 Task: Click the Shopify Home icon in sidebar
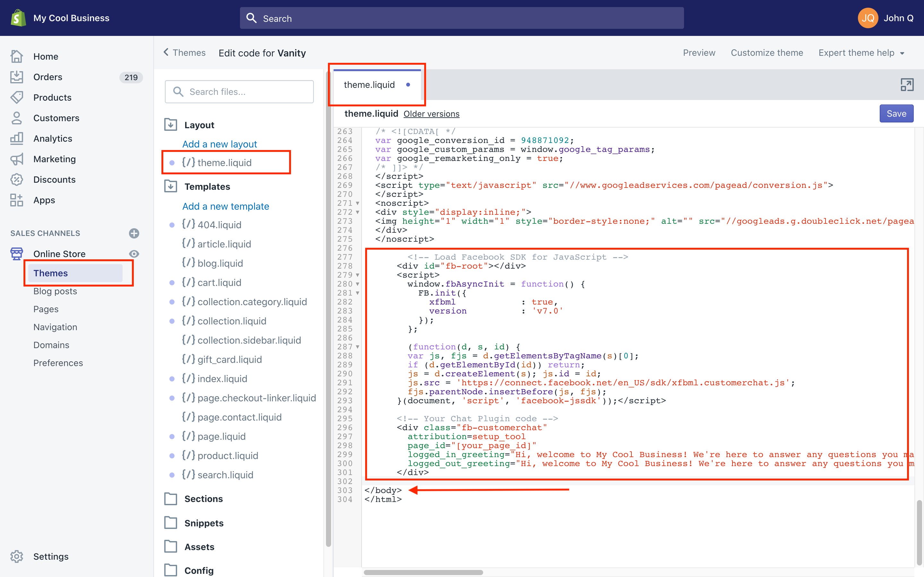pyautogui.click(x=17, y=56)
